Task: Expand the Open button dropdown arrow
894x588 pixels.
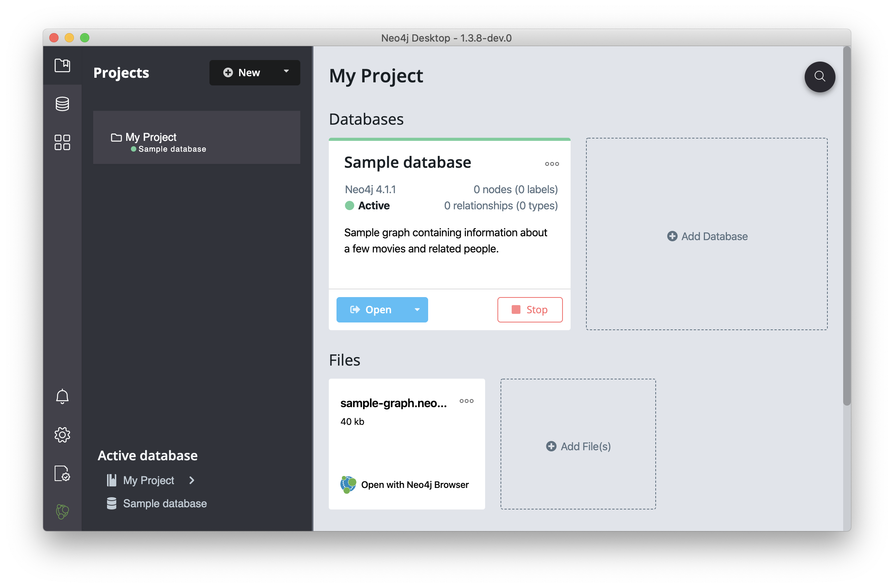Action: [417, 310]
